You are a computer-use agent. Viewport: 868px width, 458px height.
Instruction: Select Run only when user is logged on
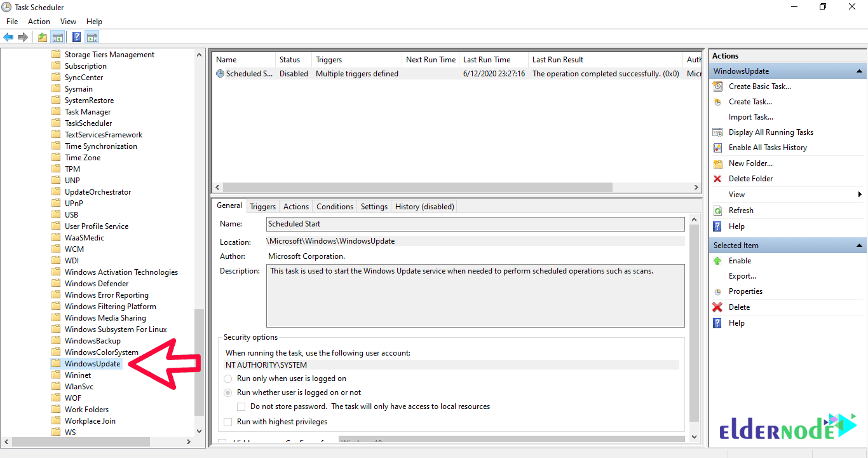click(228, 378)
